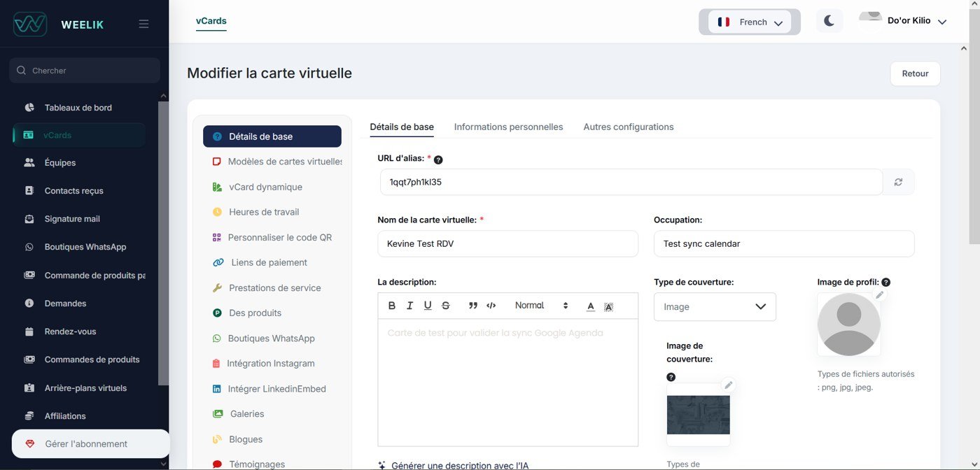Viewport: 980px width, 470px height.
Task: Open vCards in the left sidebar
Action: click(x=79, y=135)
